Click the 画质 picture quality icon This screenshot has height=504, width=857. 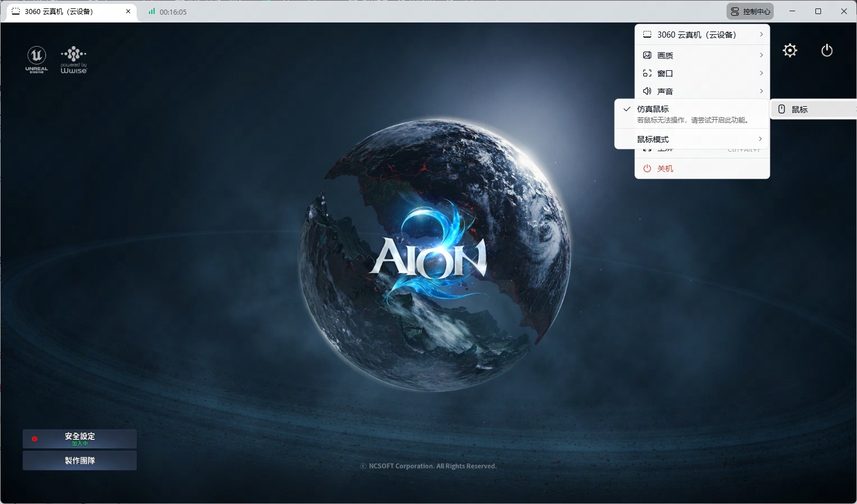tap(647, 55)
